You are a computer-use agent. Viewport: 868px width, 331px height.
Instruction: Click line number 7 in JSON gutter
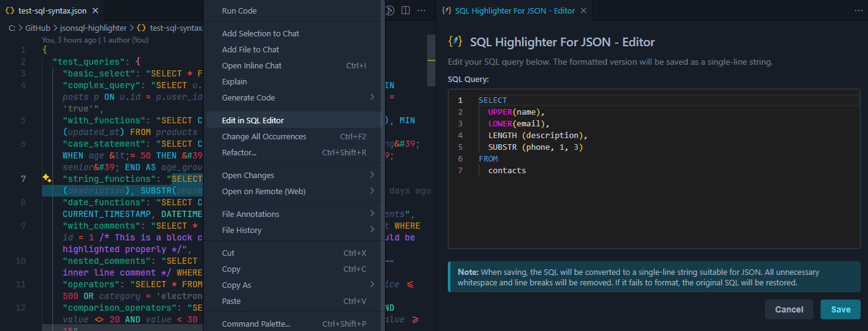[23, 179]
